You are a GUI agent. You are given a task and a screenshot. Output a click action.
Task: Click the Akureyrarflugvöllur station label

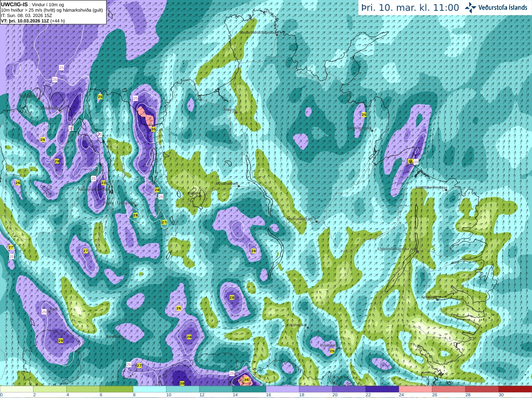point(94,189)
